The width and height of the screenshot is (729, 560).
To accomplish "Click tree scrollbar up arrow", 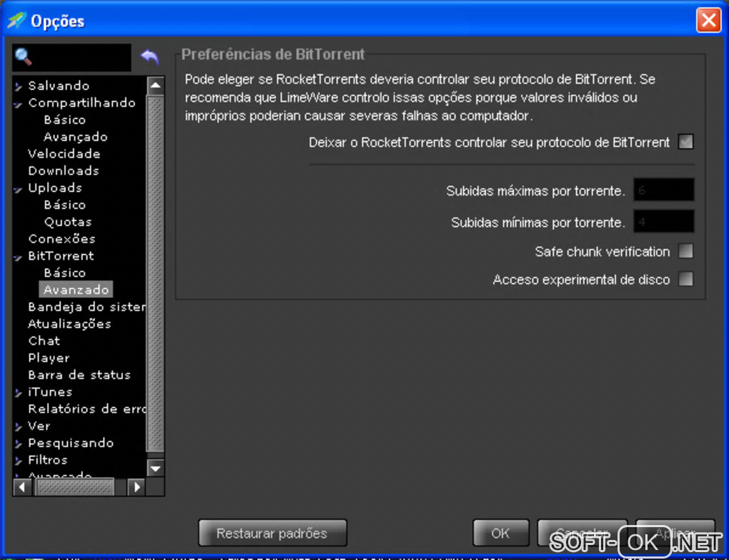I will pyautogui.click(x=155, y=86).
